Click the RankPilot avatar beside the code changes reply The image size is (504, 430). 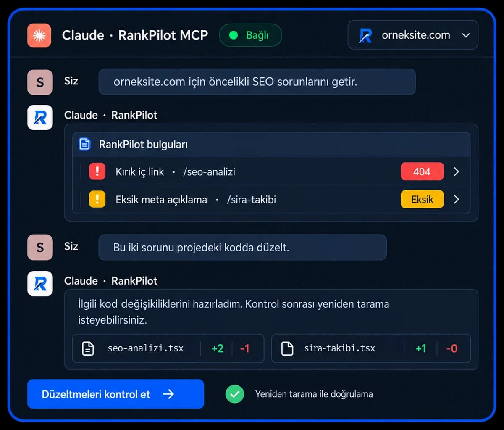[40, 283]
